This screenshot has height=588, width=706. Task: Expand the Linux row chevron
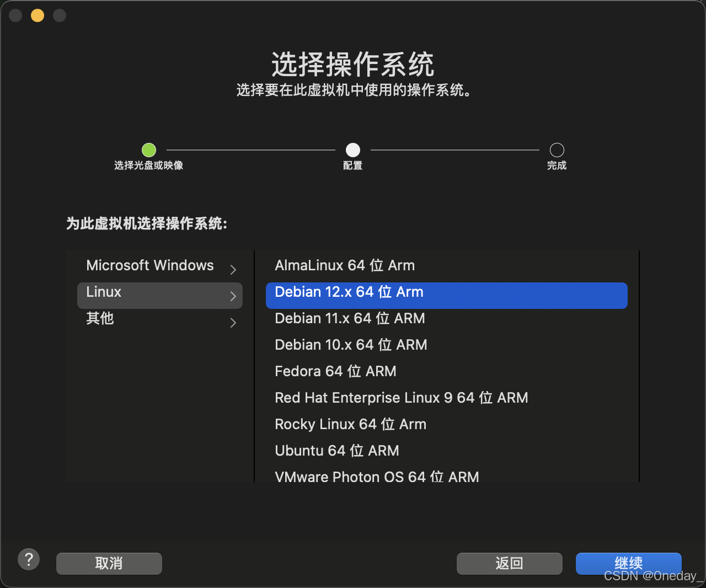233,296
